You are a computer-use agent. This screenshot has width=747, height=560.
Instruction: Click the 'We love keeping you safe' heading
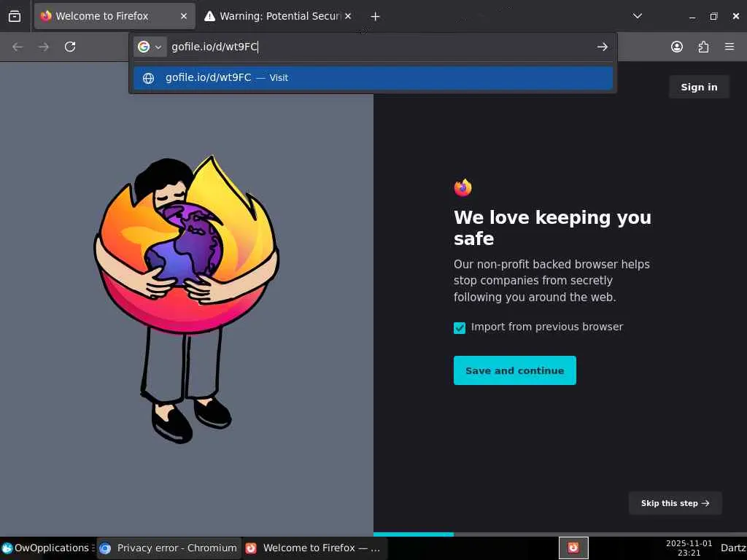[552, 227]
